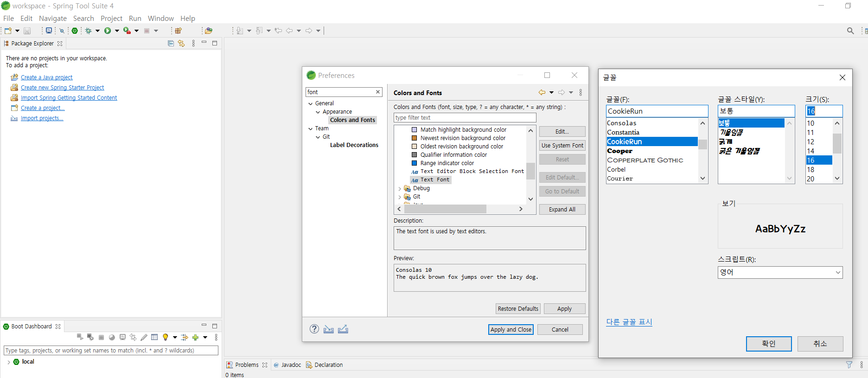Click the Debug bug icon in toolbar
868x378 pixels.
pos(88,31)
